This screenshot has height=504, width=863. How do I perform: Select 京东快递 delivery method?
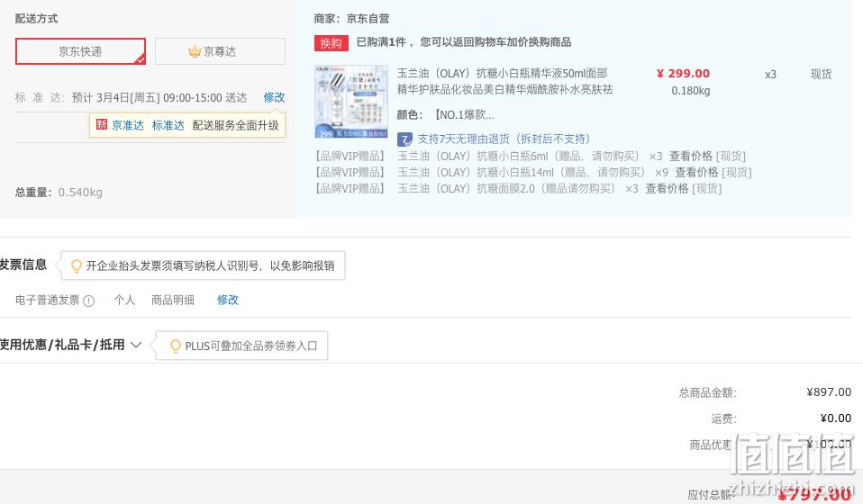coord(80,51)
